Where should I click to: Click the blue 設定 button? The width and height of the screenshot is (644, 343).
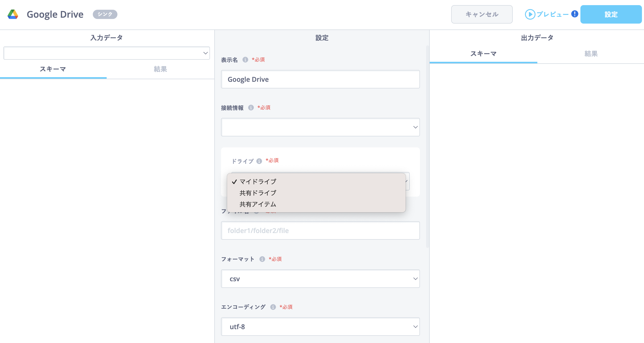pyautogui.click(x=611, y=14)
